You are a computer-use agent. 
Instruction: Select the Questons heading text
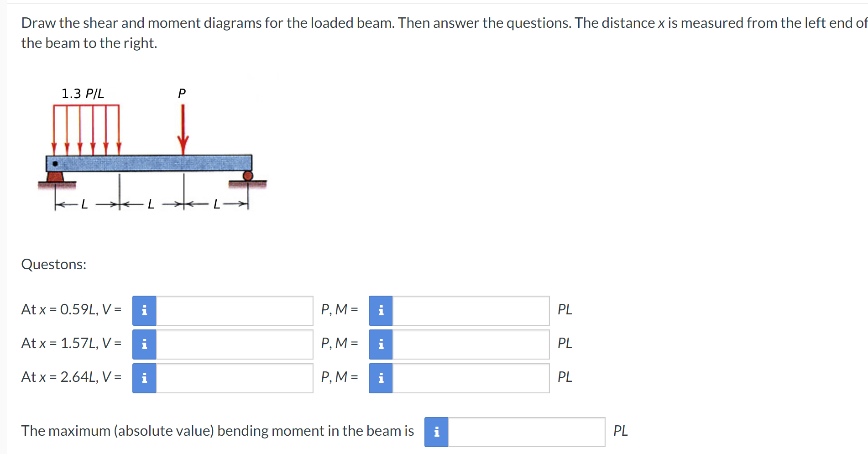pyautogui.click(x=53, y=264)
